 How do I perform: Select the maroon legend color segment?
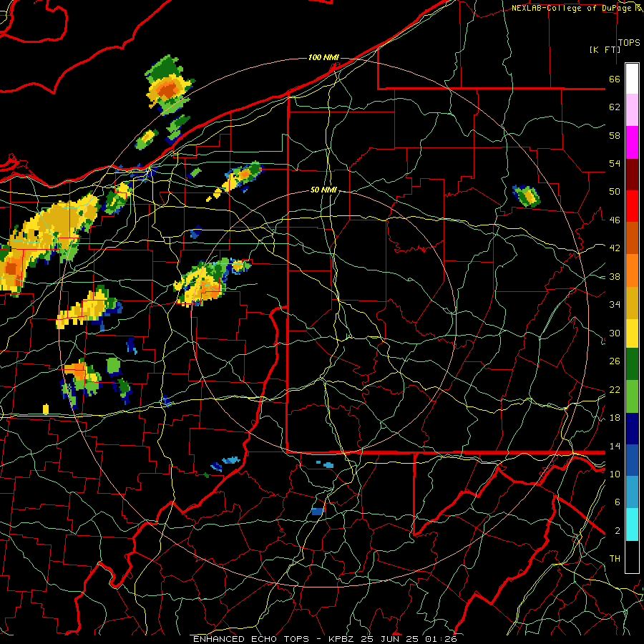click(632, 174)
